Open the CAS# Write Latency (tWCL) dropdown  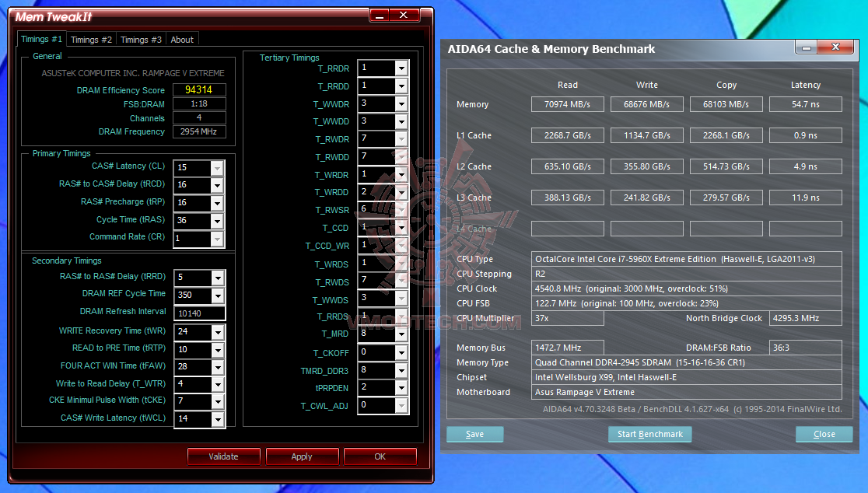(x=218, y=419)
